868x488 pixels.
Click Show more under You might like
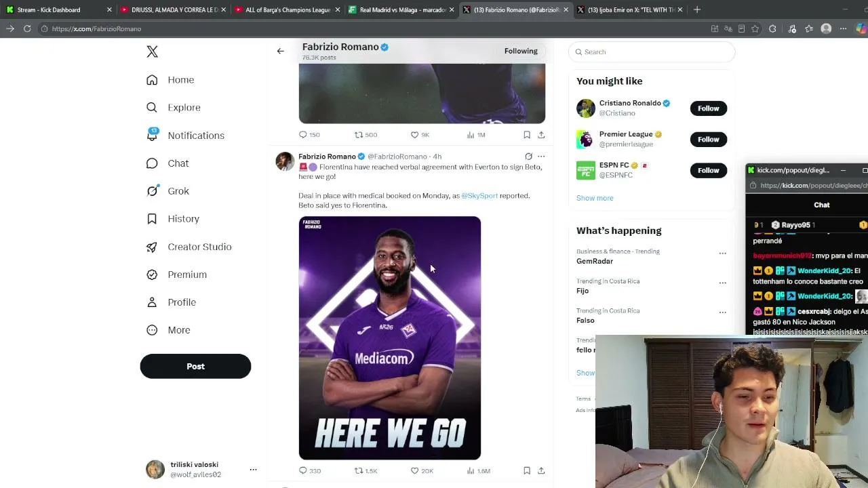pos(595,198)
